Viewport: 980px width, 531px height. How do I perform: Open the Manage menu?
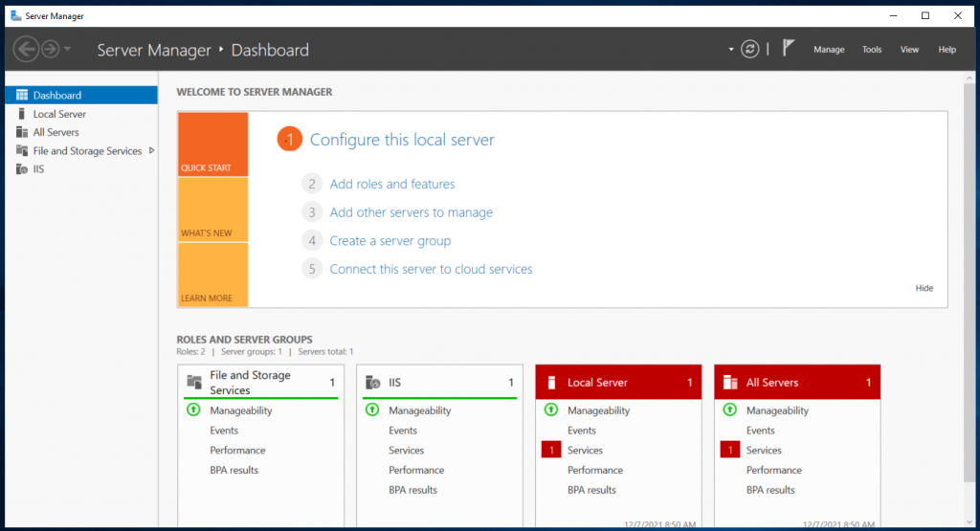click(x=829, y=50)
